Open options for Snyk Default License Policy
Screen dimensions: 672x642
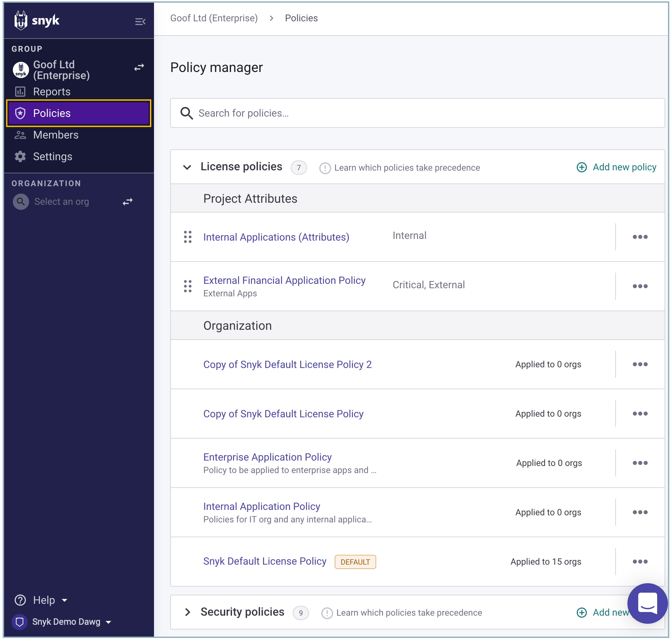click(x=640, y=562)
